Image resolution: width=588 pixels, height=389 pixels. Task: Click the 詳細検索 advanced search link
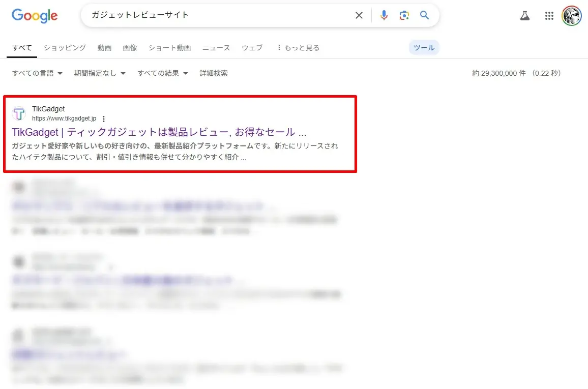click(214, 73)
